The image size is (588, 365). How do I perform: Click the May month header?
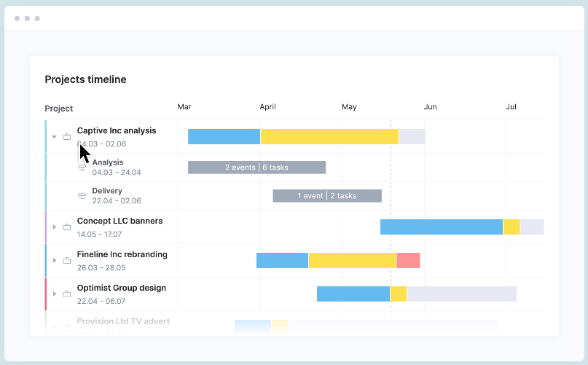[x=349, y=107]
